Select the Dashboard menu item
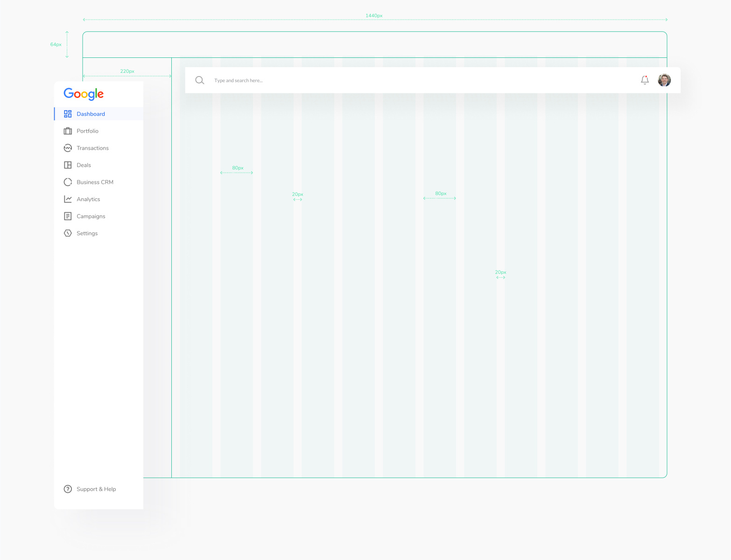The image size is (731, 560). 91,113
